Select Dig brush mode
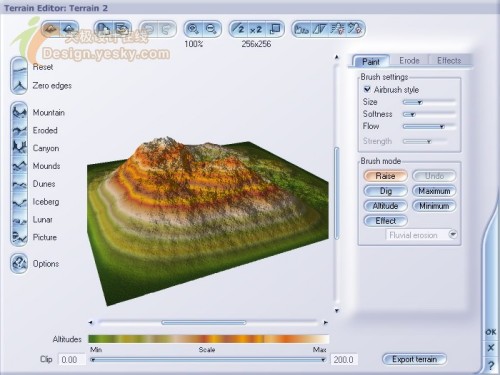The image size is (500, 375). point(385,191)
